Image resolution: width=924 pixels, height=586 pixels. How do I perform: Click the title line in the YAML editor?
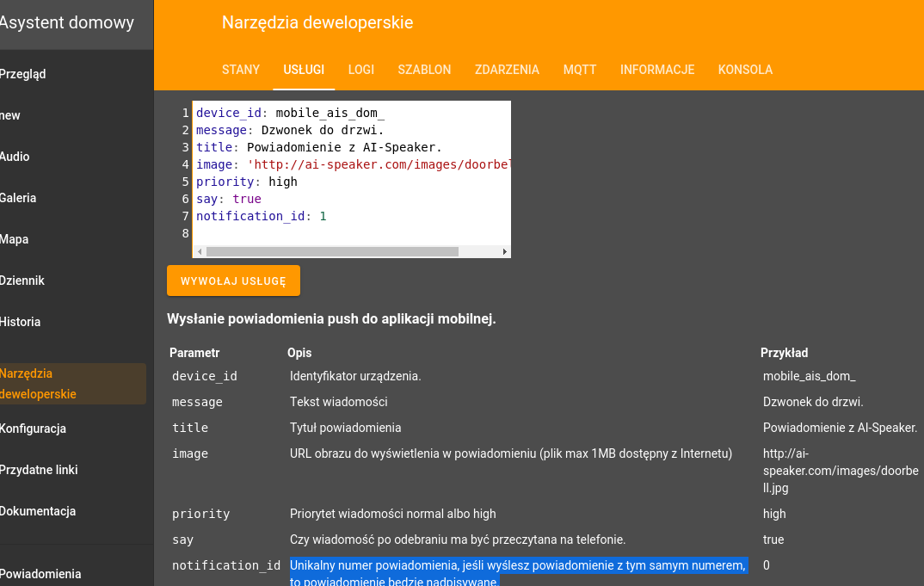pyautogui.click(x=319, y=147)
